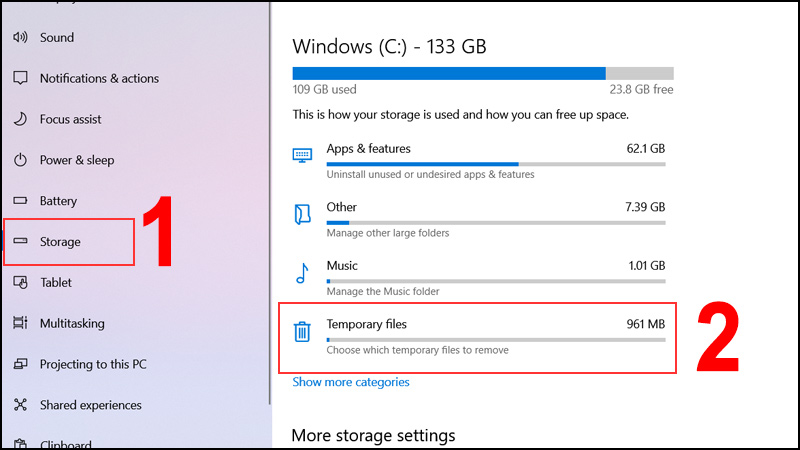Click the Windows (C:) usage bar
The width and height of the screenshot is (800, 450).
click(x=482, y=73)
